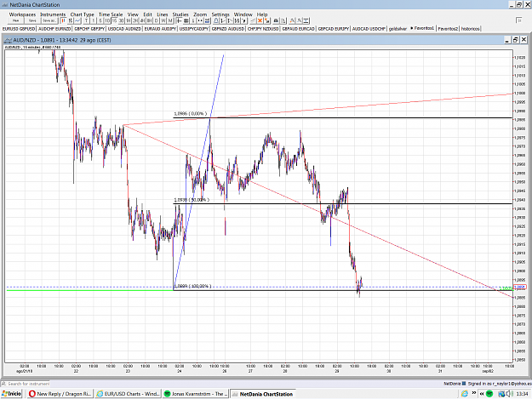Open the Time Scale menu
The width and height of the screenshot is (532, 399).
pyautogui.click(x=111, y=14)
